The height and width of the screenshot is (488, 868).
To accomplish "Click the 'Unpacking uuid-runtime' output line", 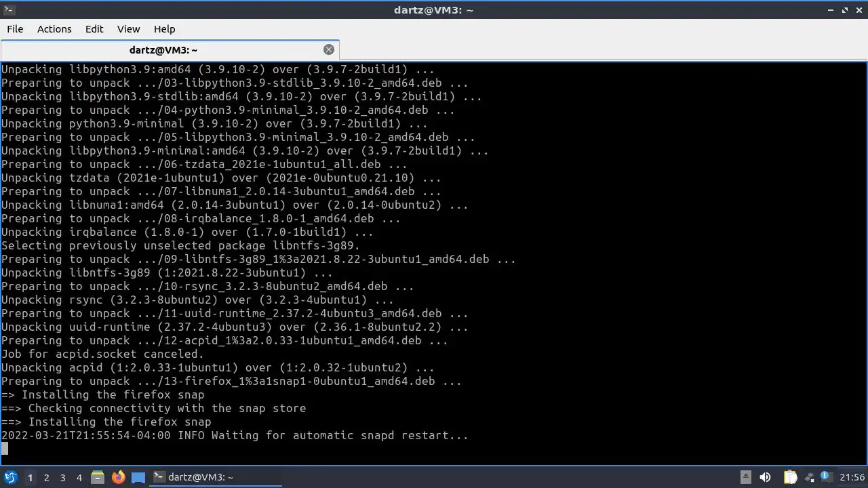I will coord(235,327).
